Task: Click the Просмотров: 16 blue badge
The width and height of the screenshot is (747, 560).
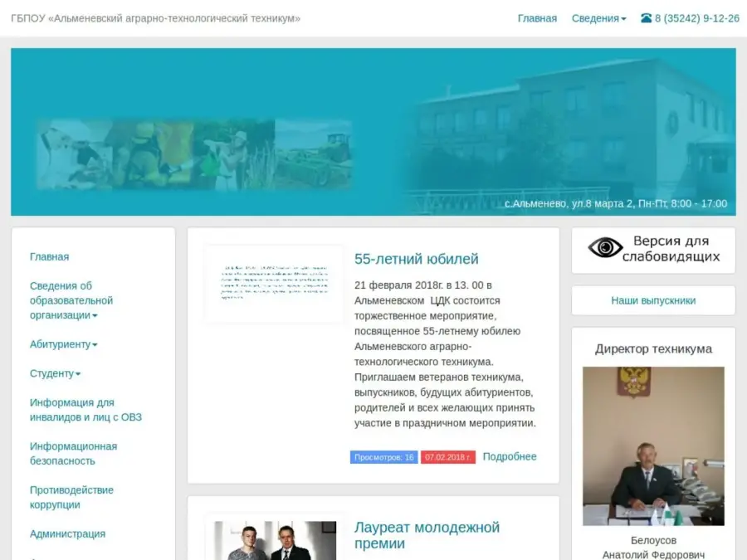Action: click(x=383, y=457)
